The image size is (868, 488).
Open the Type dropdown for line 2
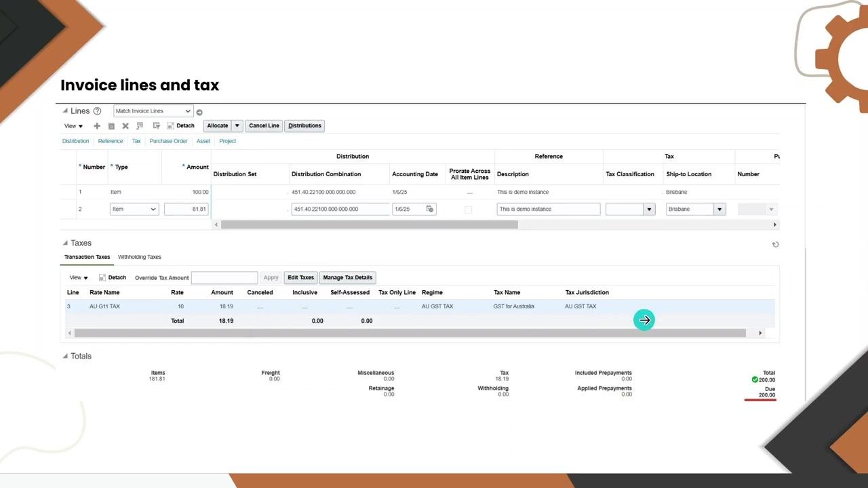tap(134, 209)
